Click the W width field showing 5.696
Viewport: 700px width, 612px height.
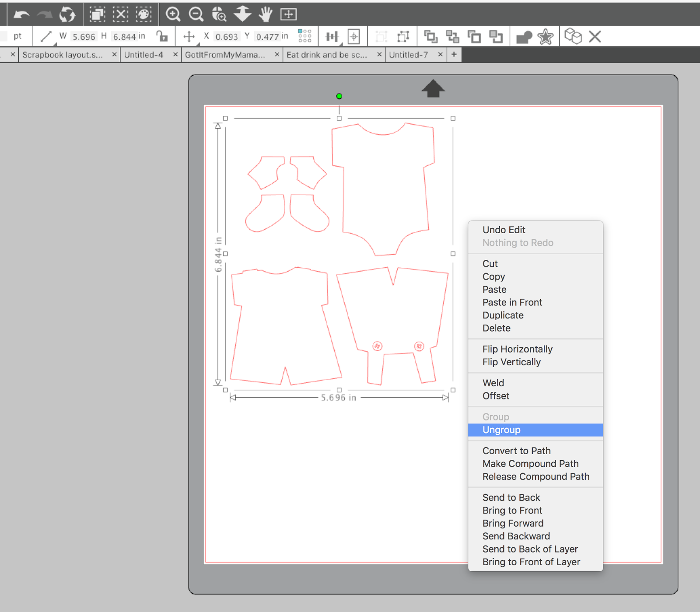pos(84,37)
